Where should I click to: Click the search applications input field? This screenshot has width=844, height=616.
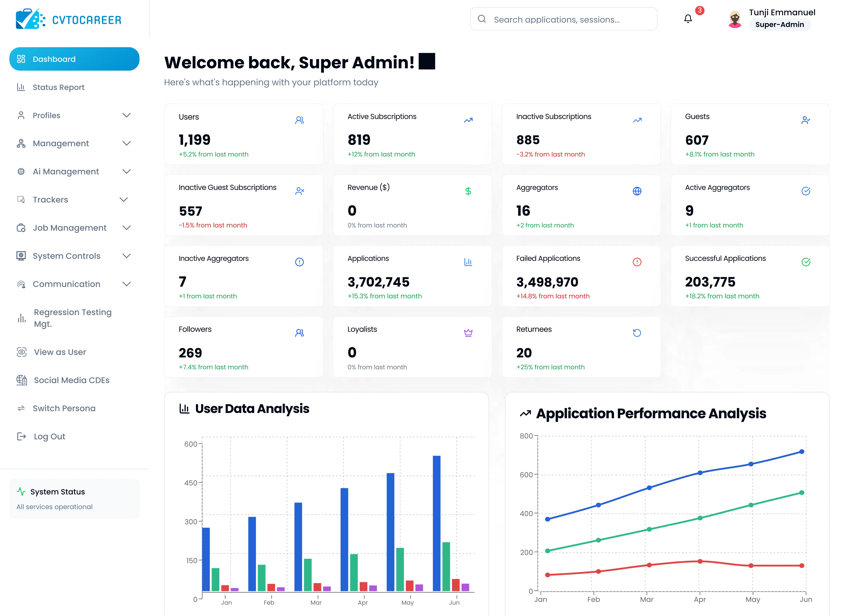point(563,19)
